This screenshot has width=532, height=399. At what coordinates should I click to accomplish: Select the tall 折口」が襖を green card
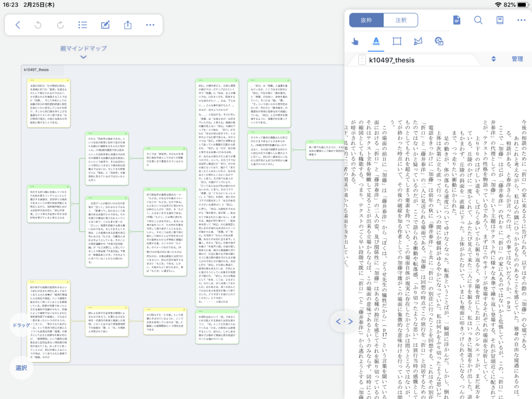(217, 192)
